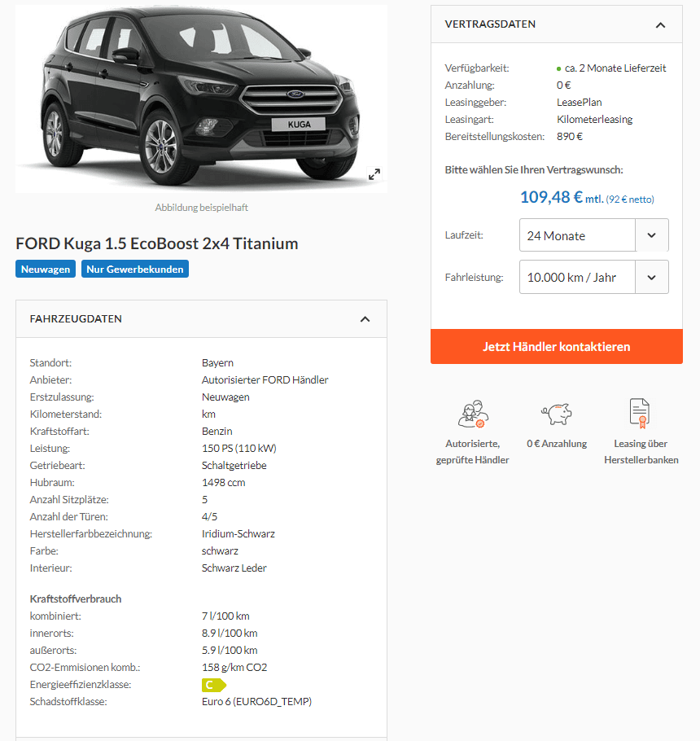Screen dimensions: 700x741
Task: Click the fullscreen expand icon on the car image
Action: 374,174
